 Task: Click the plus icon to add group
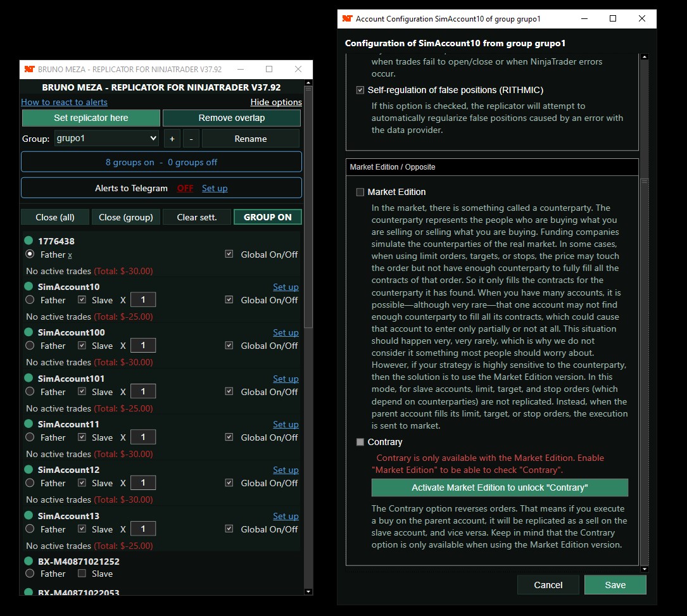pyautogui.click(x=172, y=139)
